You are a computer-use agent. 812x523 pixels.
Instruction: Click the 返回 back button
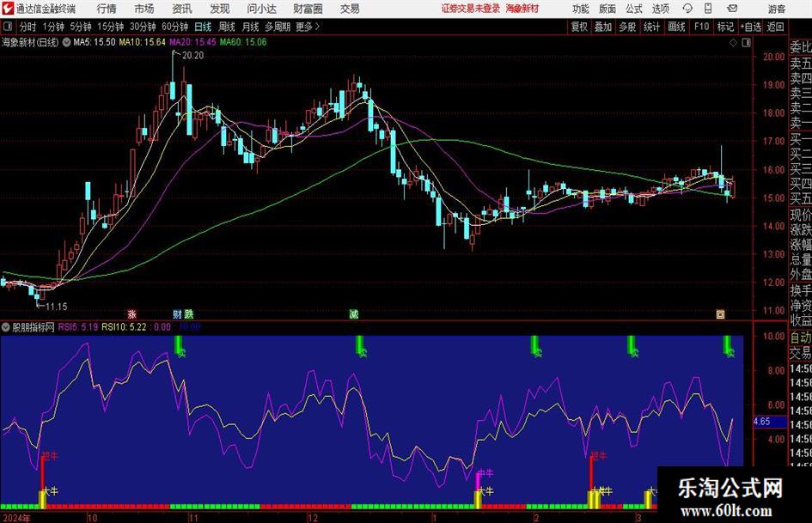(775, 27)
